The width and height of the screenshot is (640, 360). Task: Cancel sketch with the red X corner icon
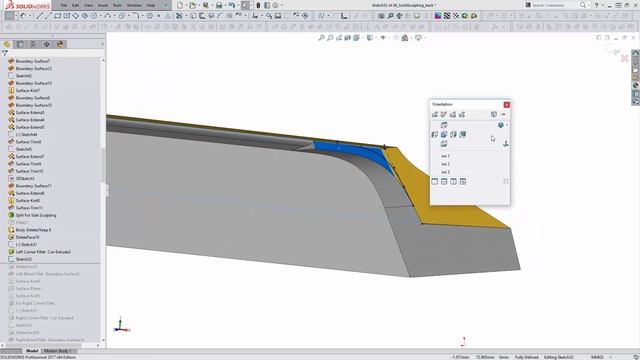(x=624, y=59)
